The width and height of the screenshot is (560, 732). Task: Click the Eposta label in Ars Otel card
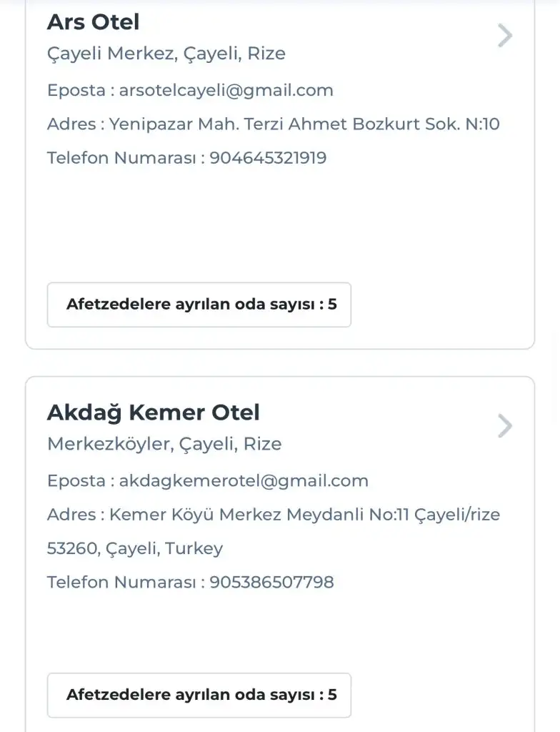76,91
